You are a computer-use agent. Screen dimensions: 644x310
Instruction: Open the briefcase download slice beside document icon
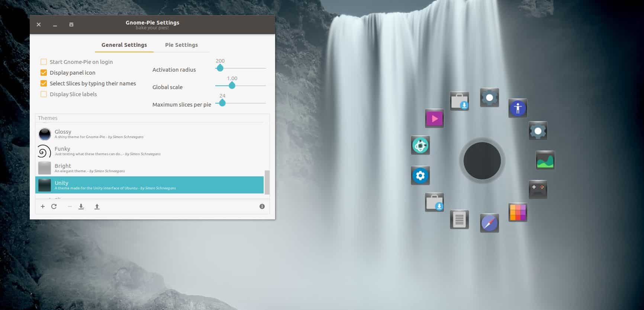[434, 202]
